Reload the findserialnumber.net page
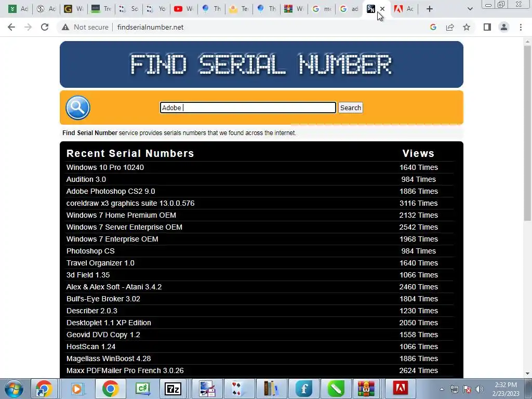Viewport: 532px width, 399px height. pos(45,27)
